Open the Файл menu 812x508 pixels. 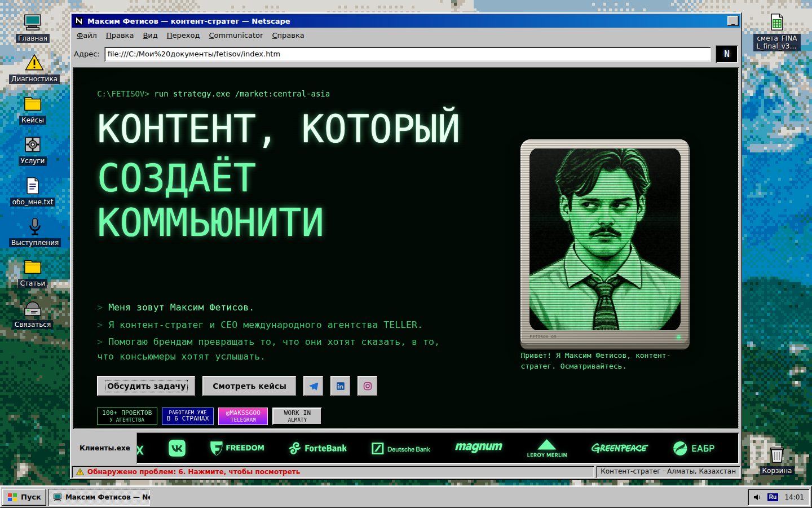coord(87,35)
